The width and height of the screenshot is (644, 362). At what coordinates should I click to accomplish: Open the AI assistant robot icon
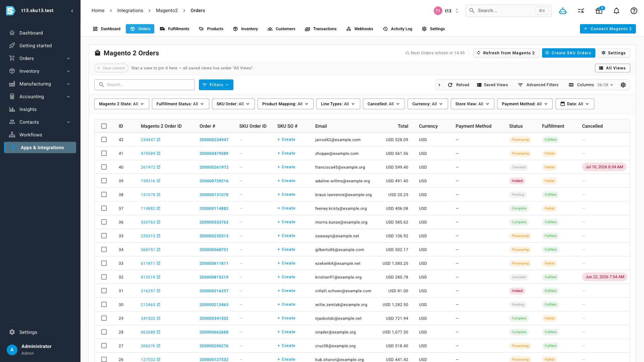click(563, 11)
